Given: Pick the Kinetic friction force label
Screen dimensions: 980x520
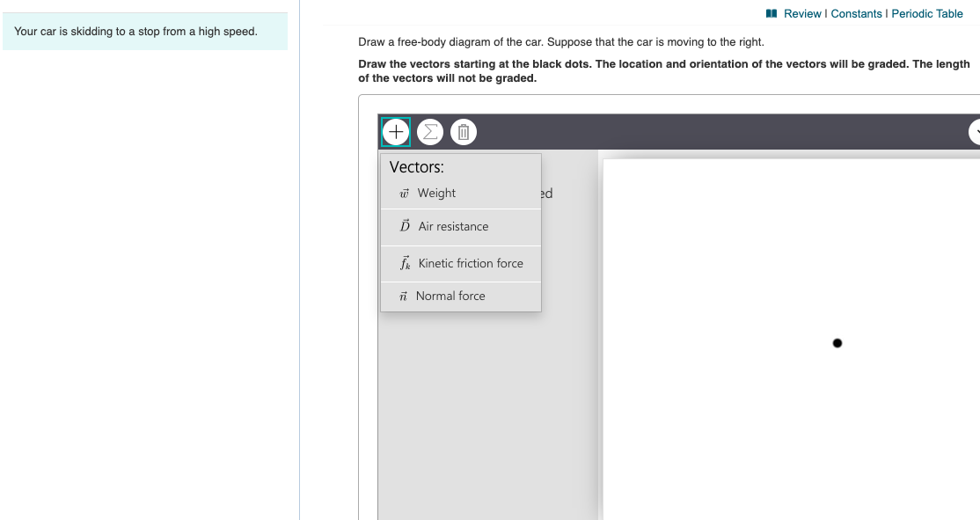Looking at the screenshot, I should (x=471, y=263).
